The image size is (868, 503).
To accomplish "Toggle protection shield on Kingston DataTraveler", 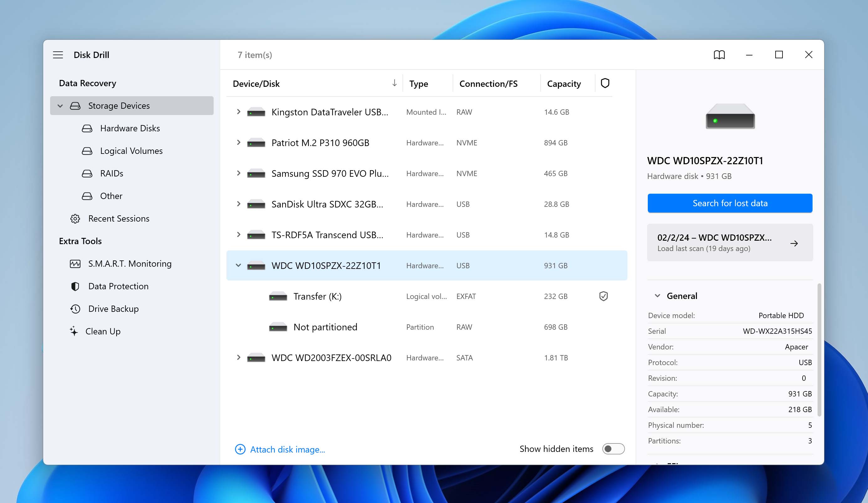I will [604, 112].
